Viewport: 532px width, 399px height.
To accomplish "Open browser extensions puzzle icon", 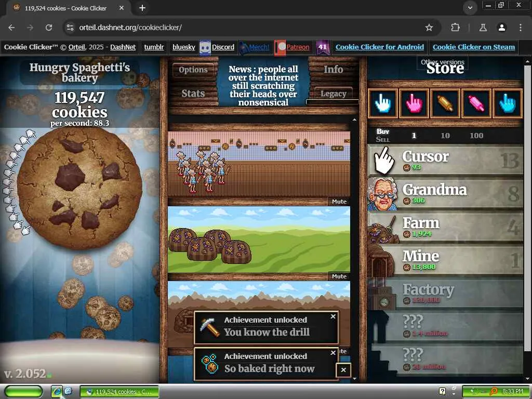I will coord(455,28).
